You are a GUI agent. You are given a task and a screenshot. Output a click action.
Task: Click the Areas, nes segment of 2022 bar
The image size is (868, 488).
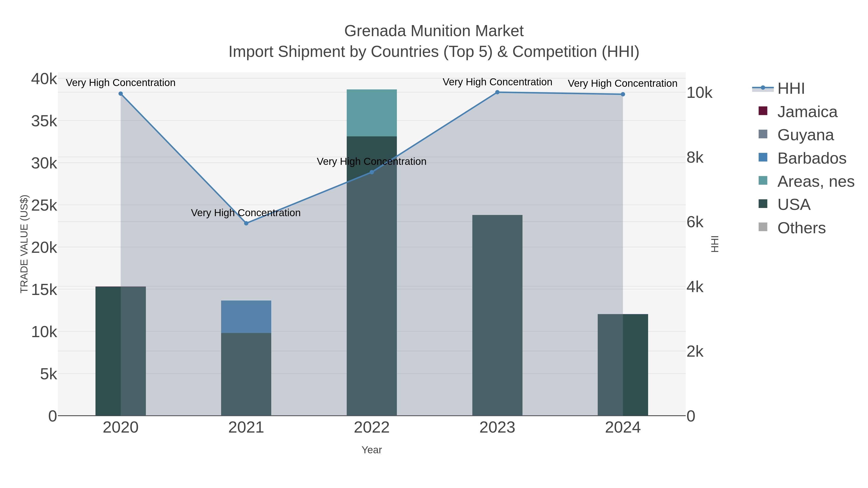pos(372,113)
